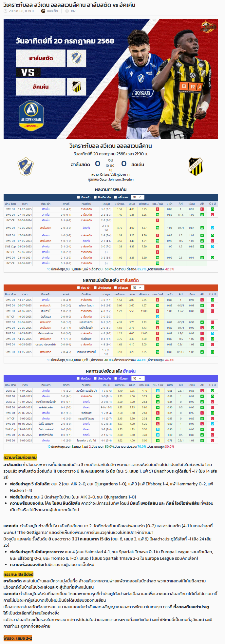Click red L AH badge in Halmstad 18-05-2025 row
Viewport: 225px width, 644px height.
pos(202,333)
